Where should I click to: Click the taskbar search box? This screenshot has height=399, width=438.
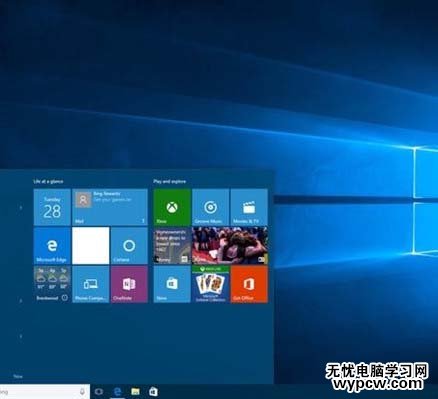pos(45,392)
